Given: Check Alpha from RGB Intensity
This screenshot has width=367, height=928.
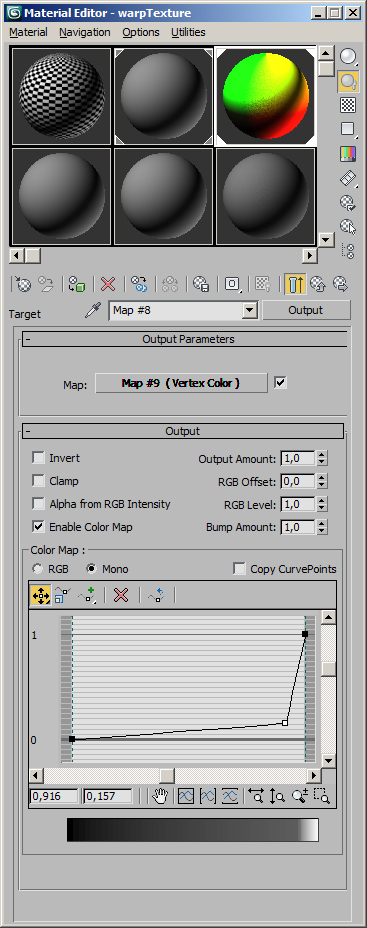Looking at the screenshot, I should (38, 504).
